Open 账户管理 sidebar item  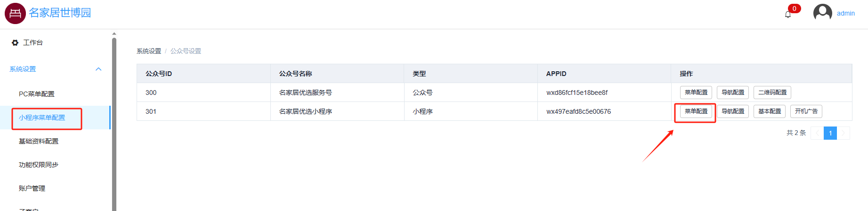point(32,188)
